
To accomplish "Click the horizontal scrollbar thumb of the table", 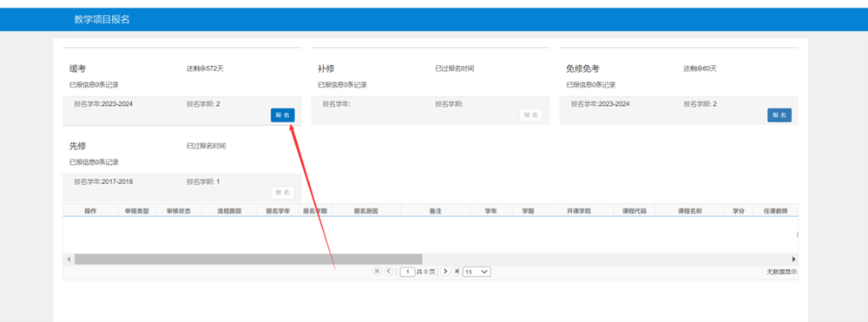I will pyautogui.click(x=248, y=259).
